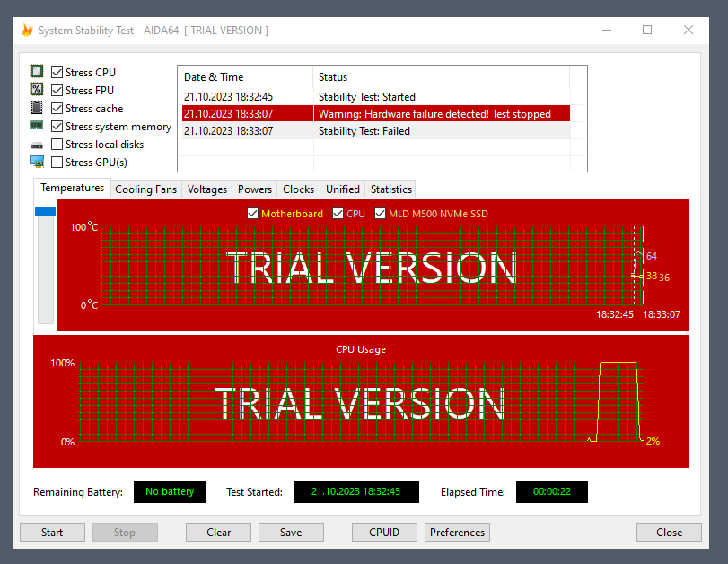Uncheck the Stress FPU checkbox

pos(57,90)
